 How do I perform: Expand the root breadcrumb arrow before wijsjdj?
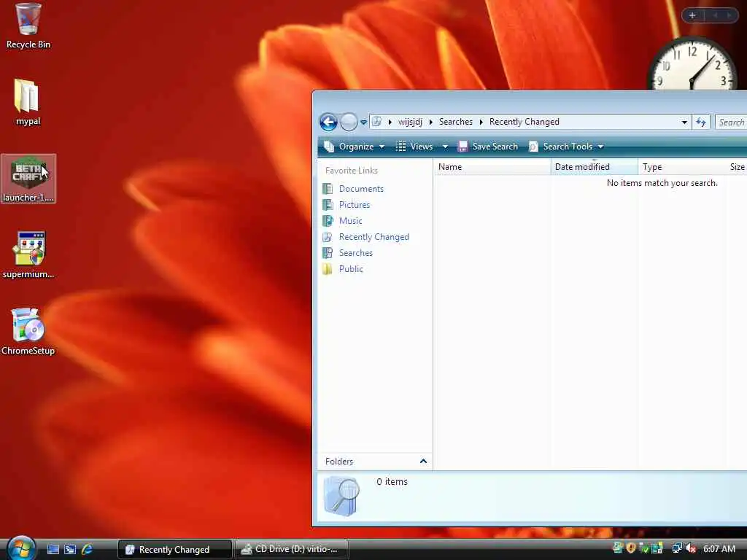pyautogui.click(x=390, y=122)
